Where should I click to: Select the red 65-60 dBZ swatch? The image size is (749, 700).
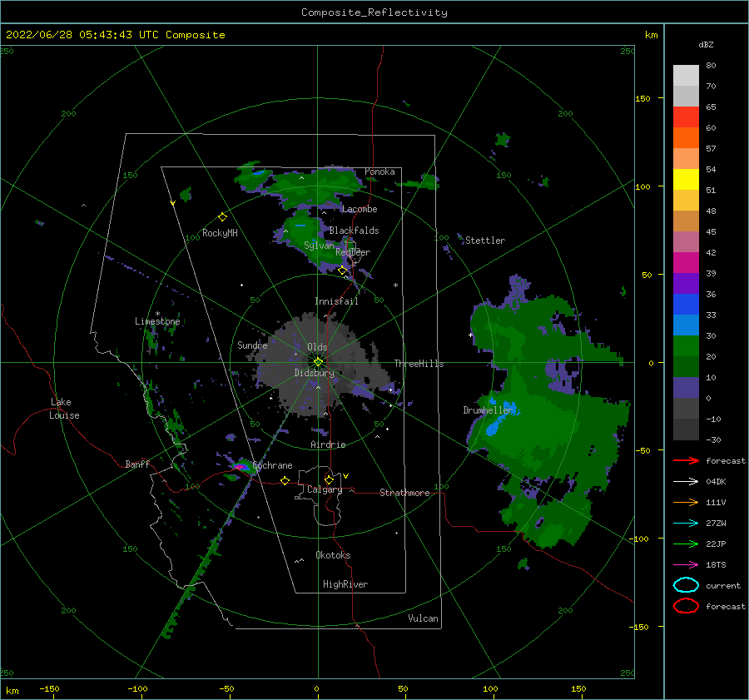[686, 117]
